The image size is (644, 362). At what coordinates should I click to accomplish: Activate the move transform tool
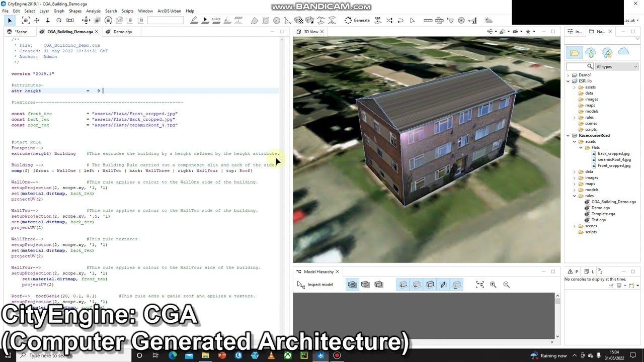37,20
